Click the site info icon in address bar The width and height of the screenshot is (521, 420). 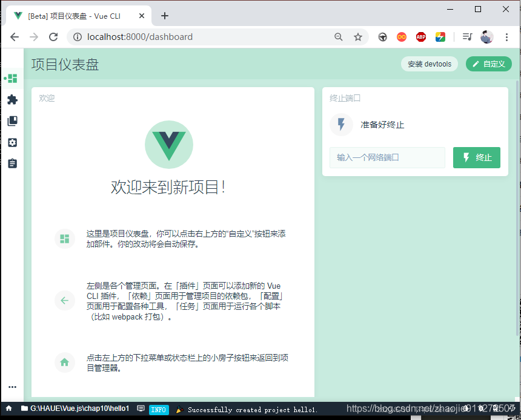tap(78, 37)
